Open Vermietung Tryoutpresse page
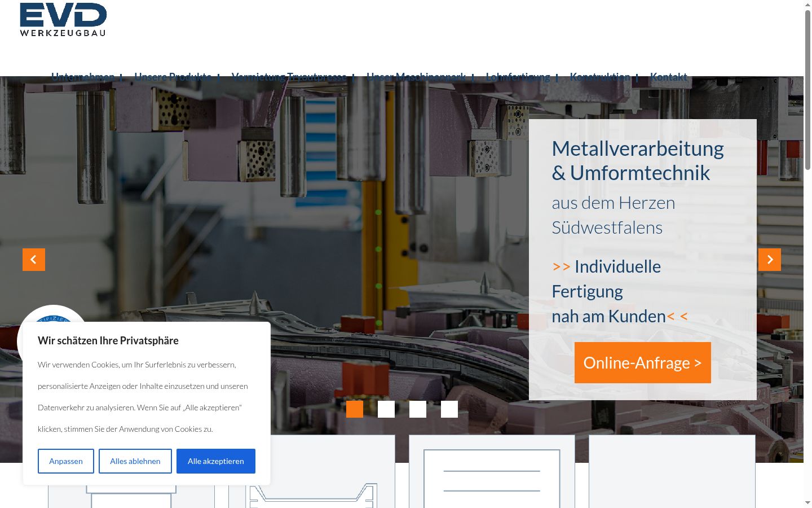 coord(289,77)
